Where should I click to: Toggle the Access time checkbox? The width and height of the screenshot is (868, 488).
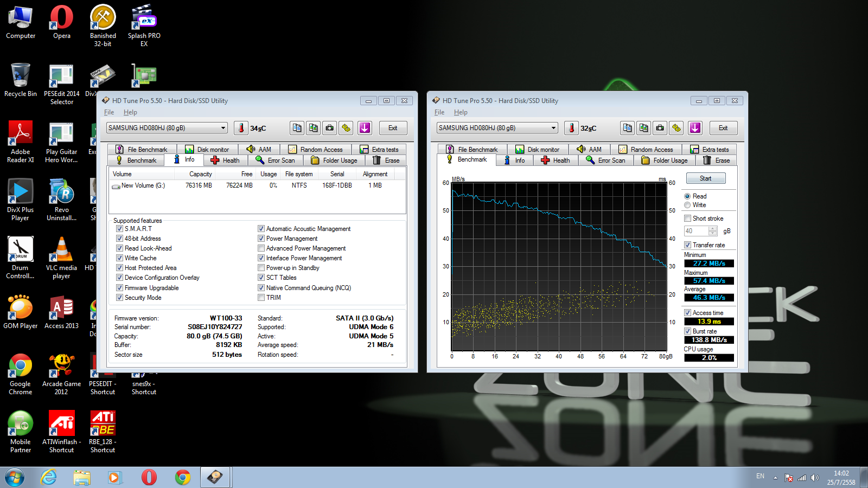[687, 313]
